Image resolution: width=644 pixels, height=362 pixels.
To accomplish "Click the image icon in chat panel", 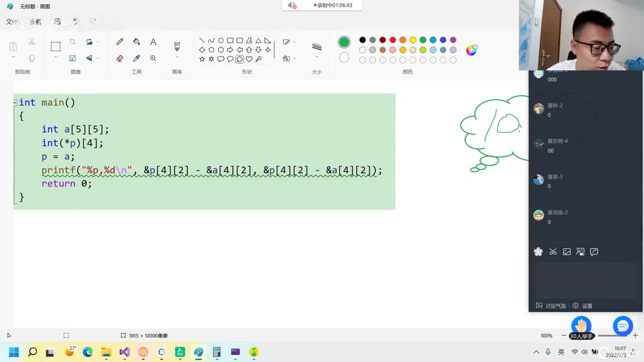I will [x=567, y=252].
